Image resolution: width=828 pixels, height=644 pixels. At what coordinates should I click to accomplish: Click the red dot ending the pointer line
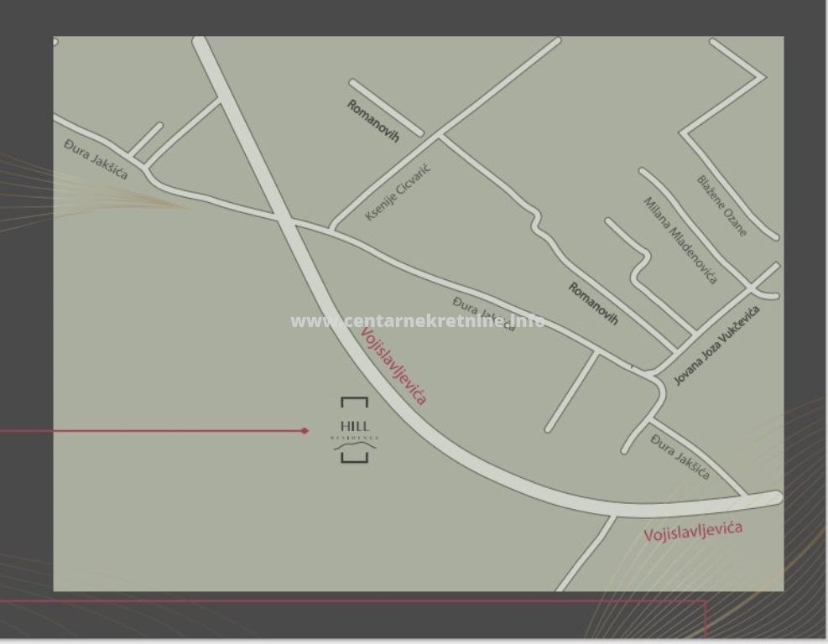[x=305, y=431]
